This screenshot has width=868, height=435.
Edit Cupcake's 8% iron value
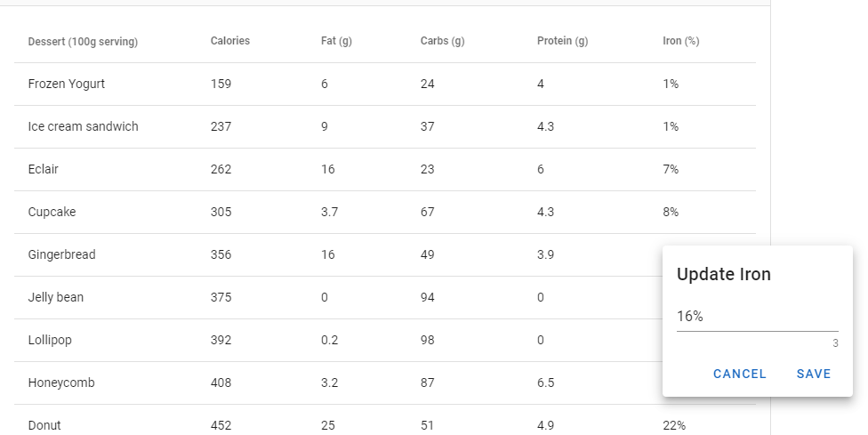point(671,212)
